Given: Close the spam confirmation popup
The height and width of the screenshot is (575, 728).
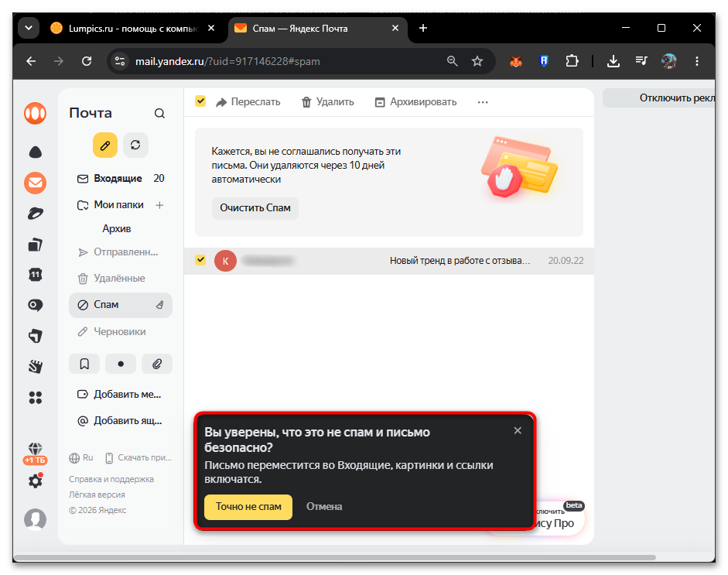Looking at the screenshot, I should (x=518, y=430).
